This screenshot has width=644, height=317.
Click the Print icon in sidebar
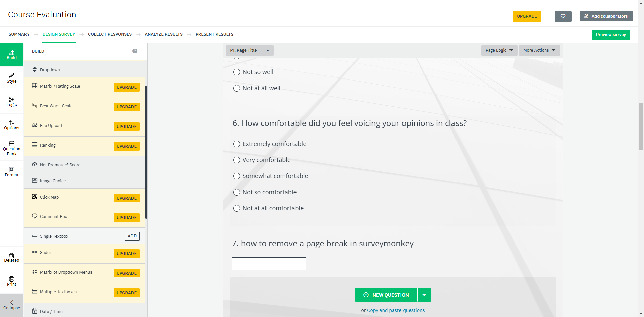12,281
